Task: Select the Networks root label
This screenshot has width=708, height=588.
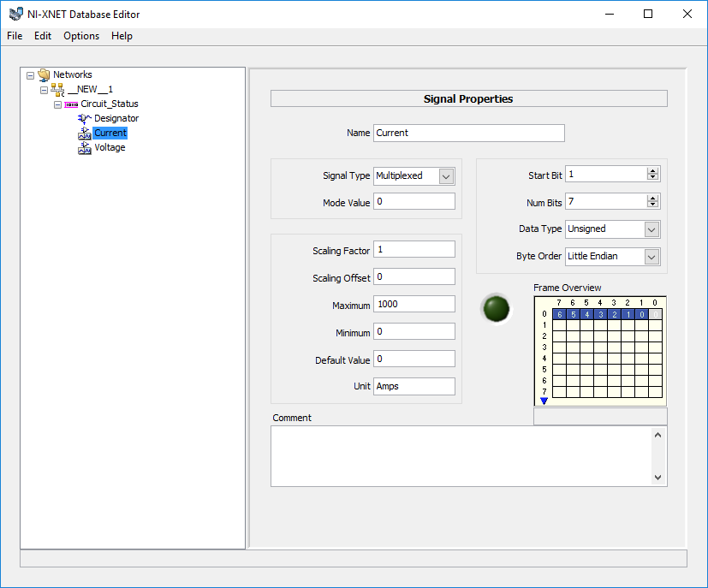Action: point(73,74)
